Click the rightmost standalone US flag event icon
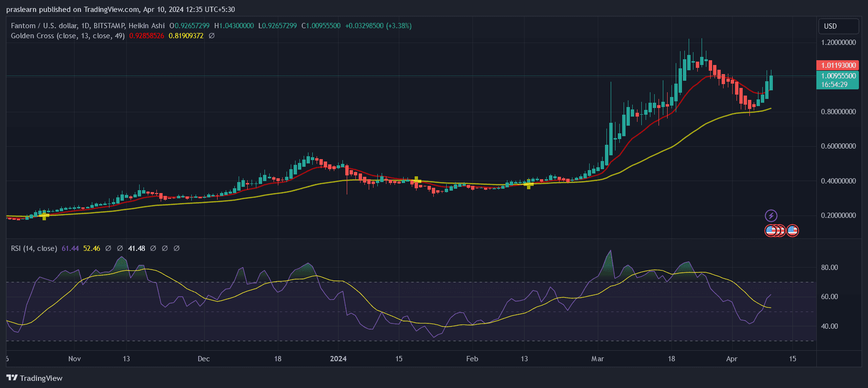This screenshot has height=388, width=868. [x=792, y=231]
